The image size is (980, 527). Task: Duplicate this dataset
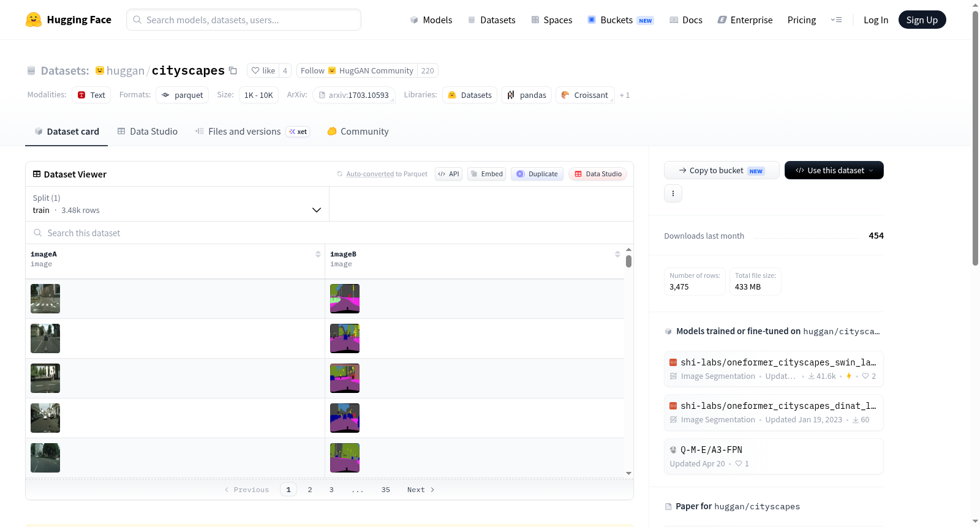[x=537, y=174]
